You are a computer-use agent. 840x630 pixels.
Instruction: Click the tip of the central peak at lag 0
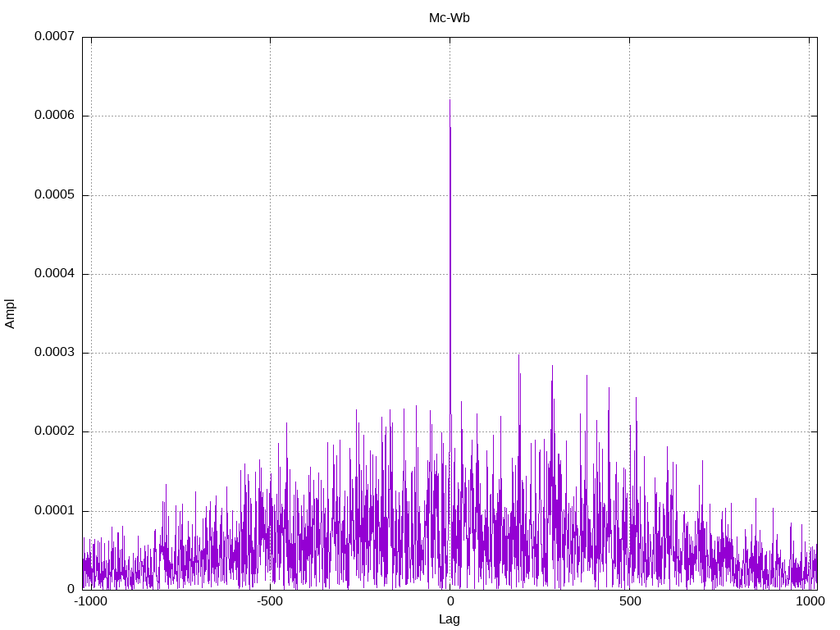450,100
